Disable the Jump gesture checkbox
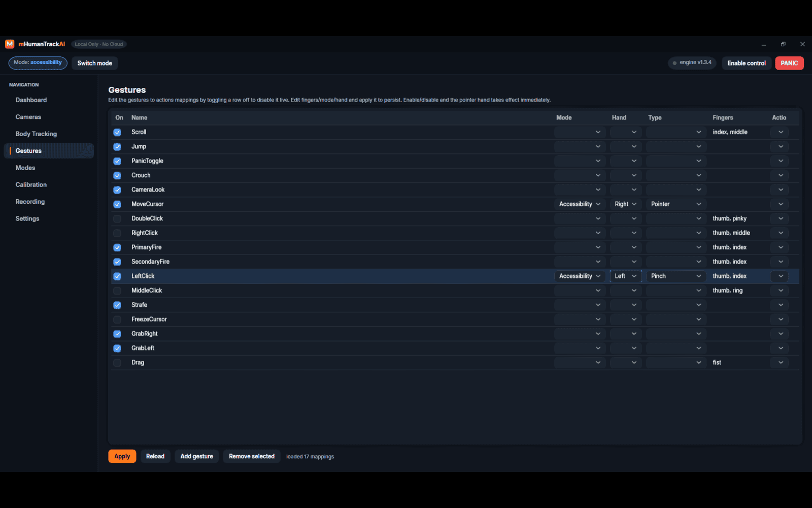 pos(117,147)
